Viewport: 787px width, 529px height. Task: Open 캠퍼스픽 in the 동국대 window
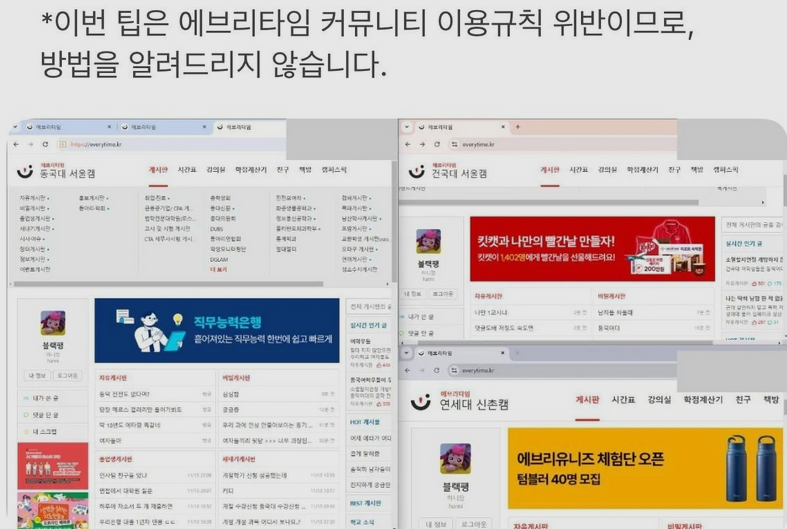coord(334,170)
